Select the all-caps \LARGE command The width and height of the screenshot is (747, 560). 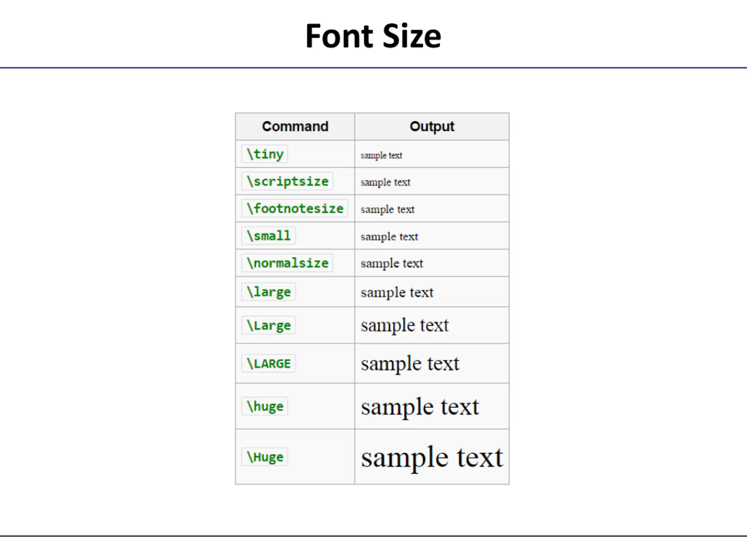pyautogui.click(x=268, y=363)
